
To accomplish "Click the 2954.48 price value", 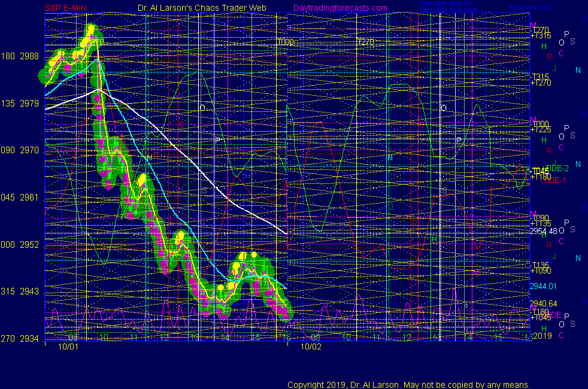I will (x=543, y=231).
